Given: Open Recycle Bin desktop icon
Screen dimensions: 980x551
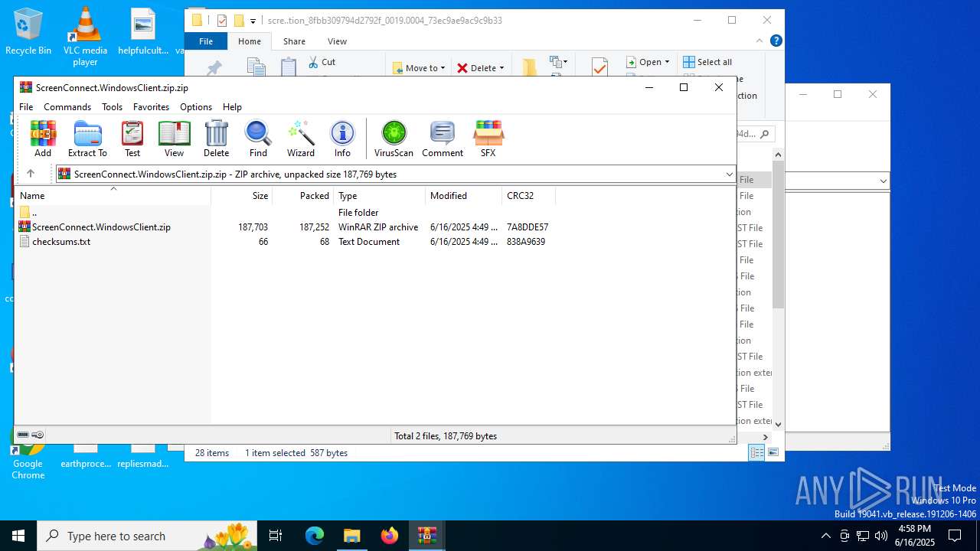Looking at the screenshot, I should click(x=28, y=32).
